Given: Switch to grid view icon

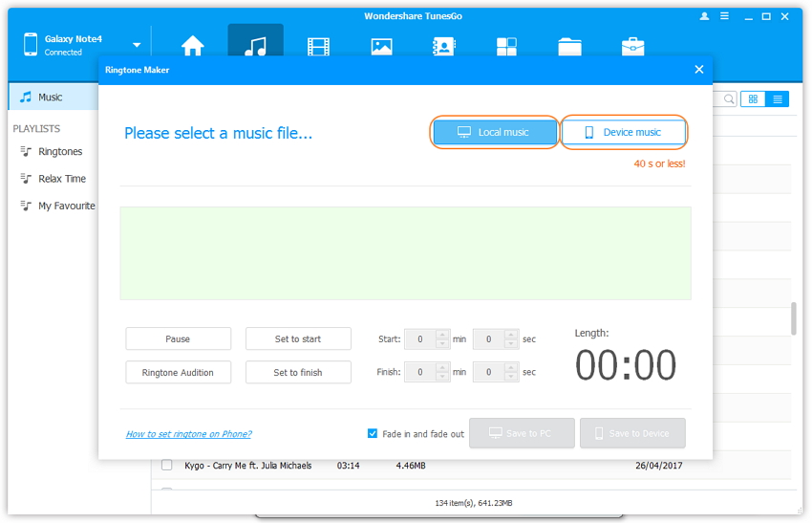Looking at the screenshot, I should 753,98.
